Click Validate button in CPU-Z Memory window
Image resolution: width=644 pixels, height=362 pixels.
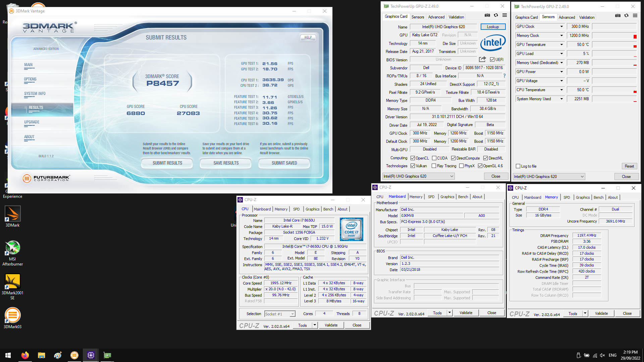click(x=601, y=314)
